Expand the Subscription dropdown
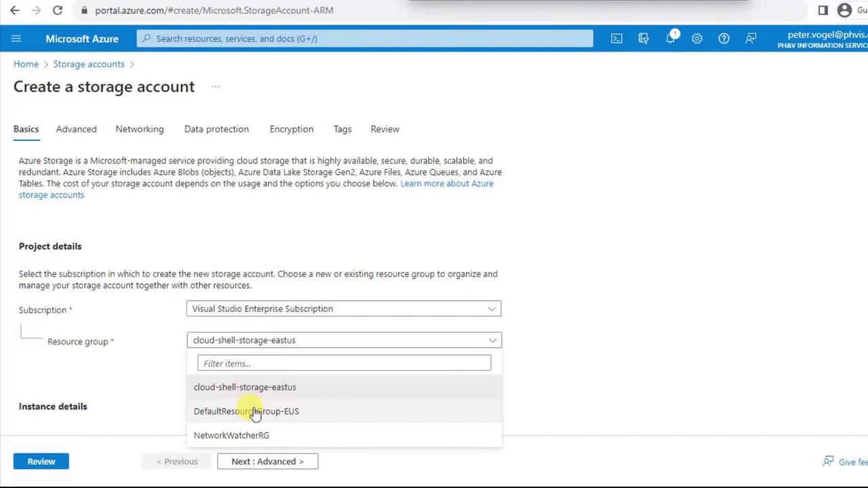The image size is (868, 488). pos(344,309)
